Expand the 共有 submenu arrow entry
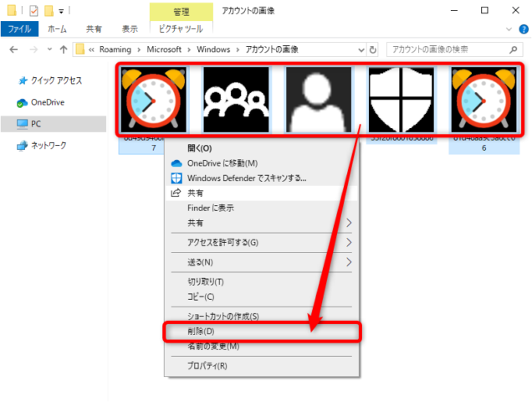Viewport: 532px width, 402px height. (x=262, y=223)
